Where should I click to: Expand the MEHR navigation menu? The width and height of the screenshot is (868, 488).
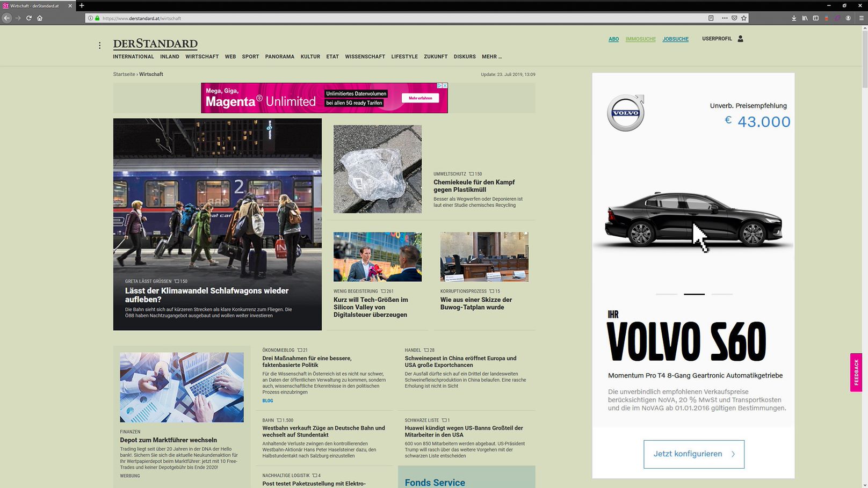(x=491, y=56)
